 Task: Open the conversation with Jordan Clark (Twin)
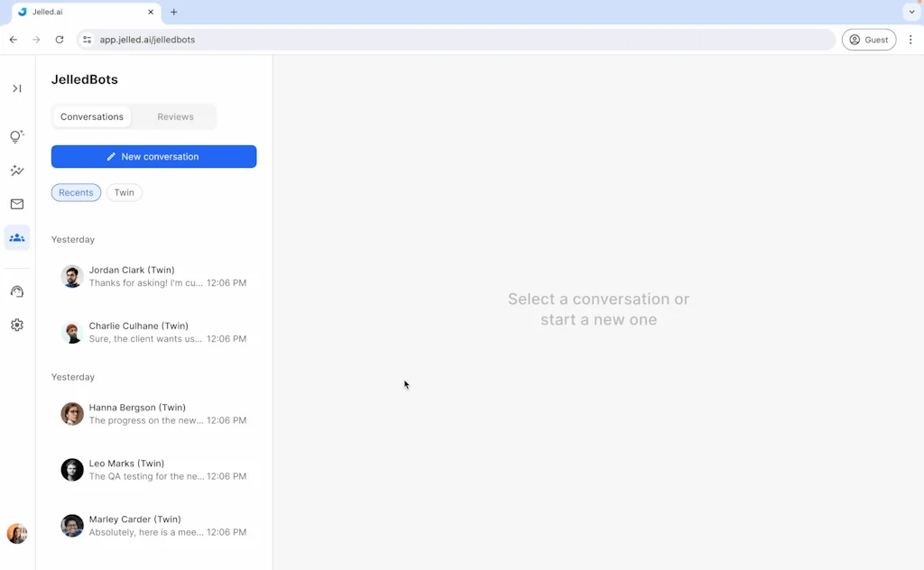click(x=153, y=275)
